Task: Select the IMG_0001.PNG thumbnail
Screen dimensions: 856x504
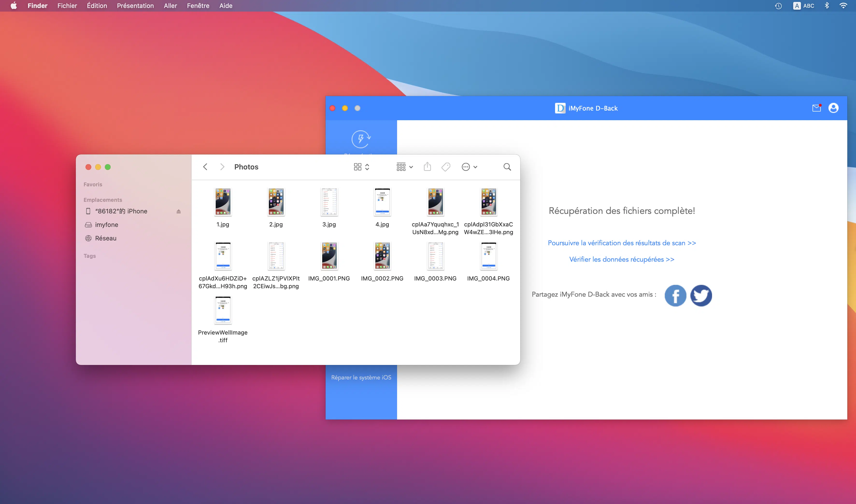Action: [x=329, y=256]
